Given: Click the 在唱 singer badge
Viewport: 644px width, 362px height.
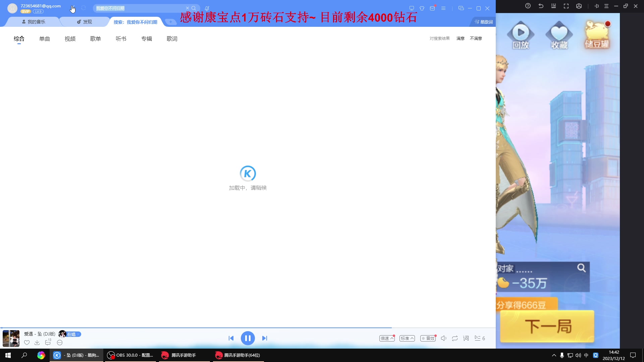Looking at the screenshot, I should (70, 334).
